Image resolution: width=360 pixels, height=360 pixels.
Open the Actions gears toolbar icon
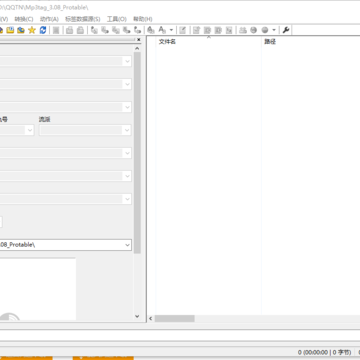[x=151, y=30]
